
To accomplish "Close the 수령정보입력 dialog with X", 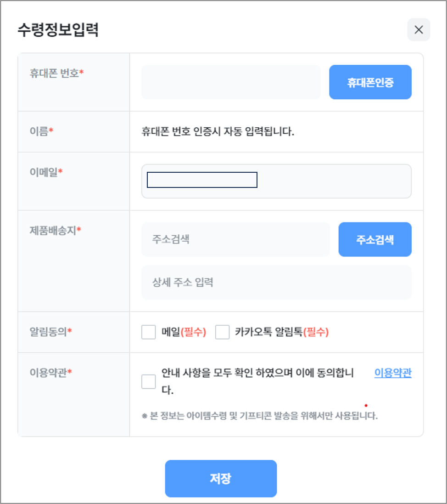I will pyautogui.click(x=419, y=30).
